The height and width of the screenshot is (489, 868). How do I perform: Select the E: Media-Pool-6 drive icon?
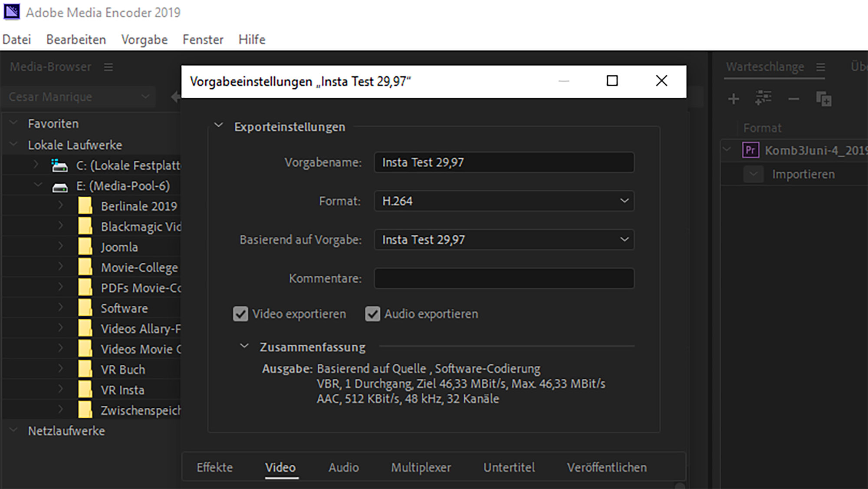(60, 187)
